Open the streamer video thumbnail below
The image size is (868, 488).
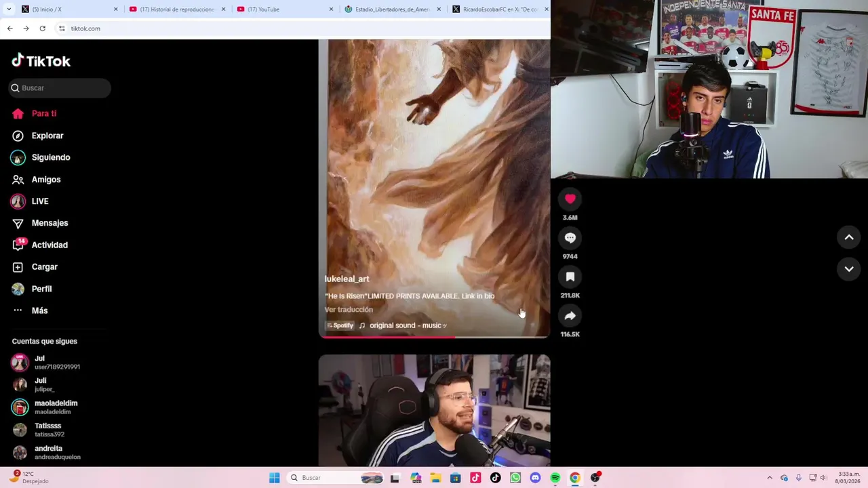[434, 410]
